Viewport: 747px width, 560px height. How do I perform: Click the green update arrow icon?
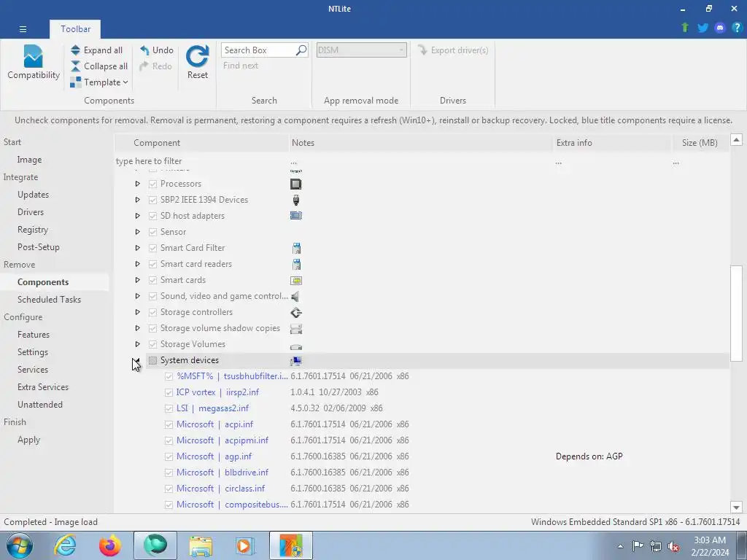point(685,28)
